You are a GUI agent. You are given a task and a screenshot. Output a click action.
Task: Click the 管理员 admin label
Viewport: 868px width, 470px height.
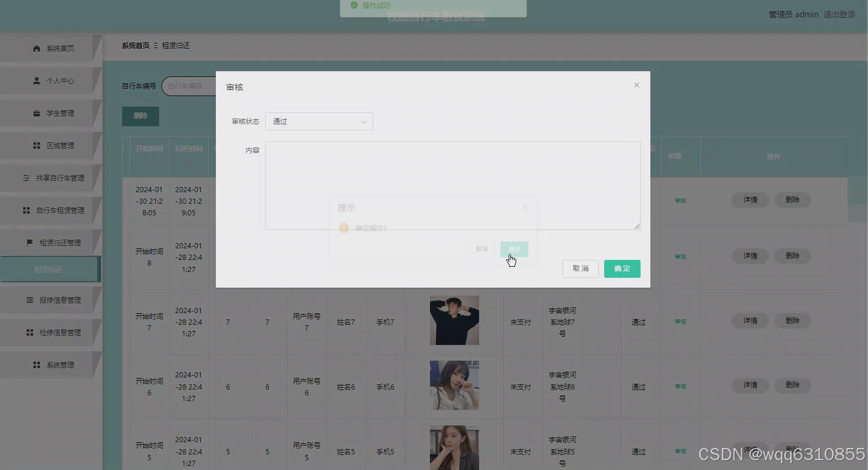793,14
